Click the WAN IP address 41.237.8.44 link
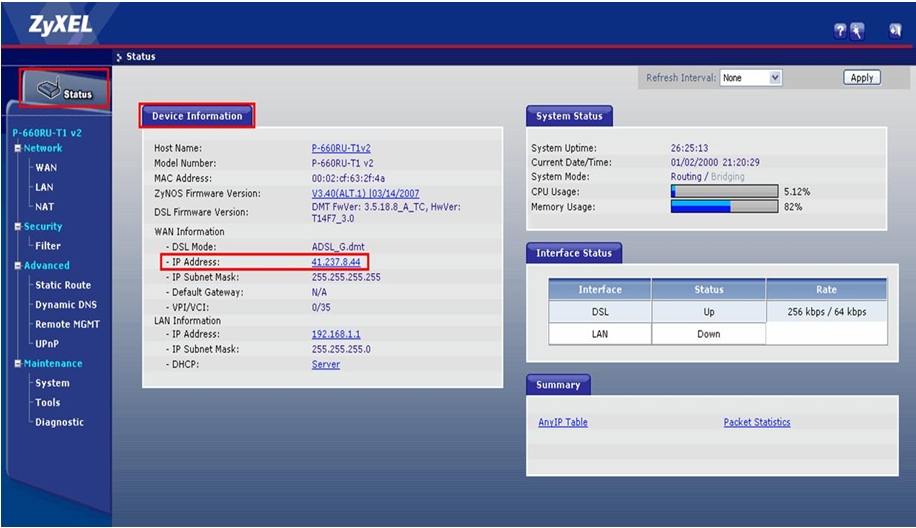The height and width of the screenshot is (528, 916). click(336, 262)
